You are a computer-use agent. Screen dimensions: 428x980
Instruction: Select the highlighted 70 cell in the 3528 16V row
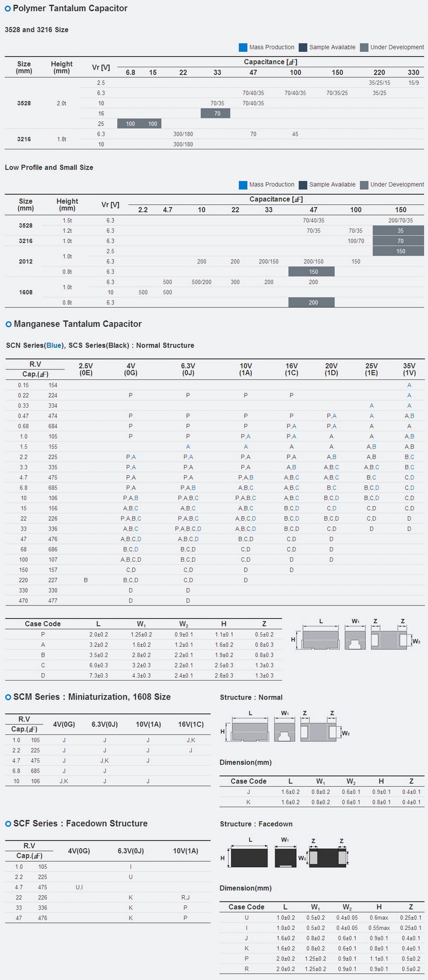tap(216, 113)
